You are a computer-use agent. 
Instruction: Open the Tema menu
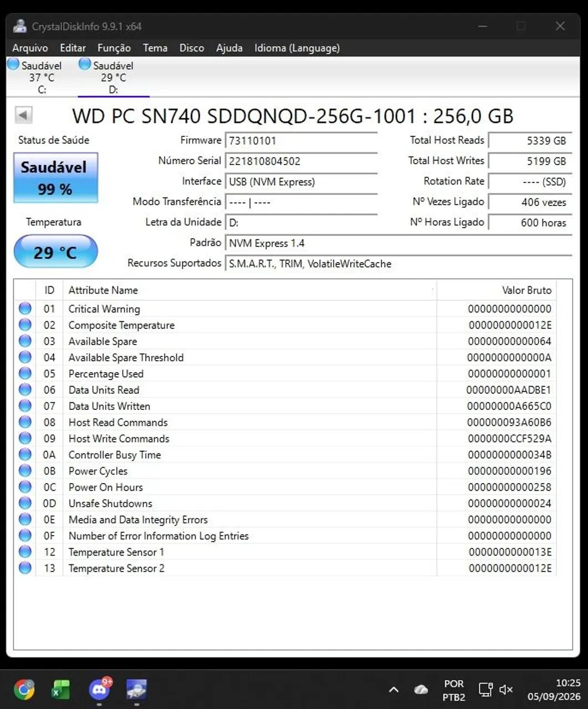155,48
